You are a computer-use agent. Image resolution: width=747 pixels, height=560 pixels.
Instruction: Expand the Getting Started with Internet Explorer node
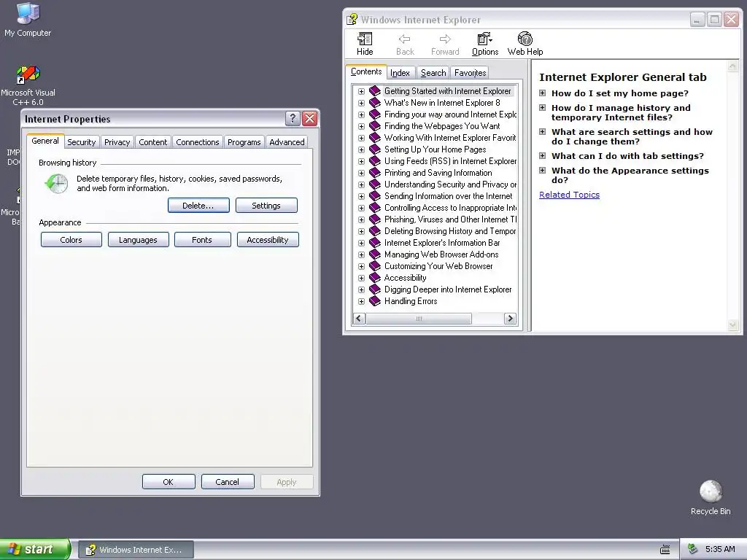click(x=361, y=91)
